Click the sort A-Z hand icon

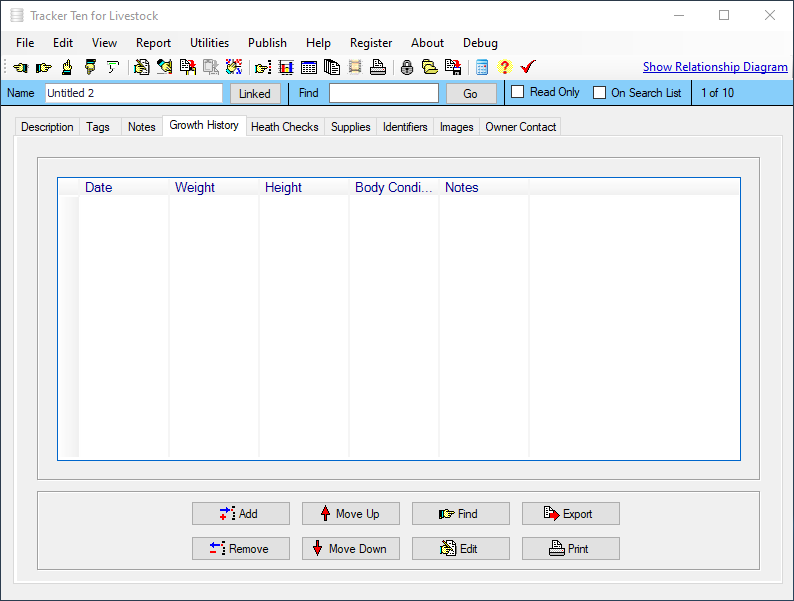(233, 67)
